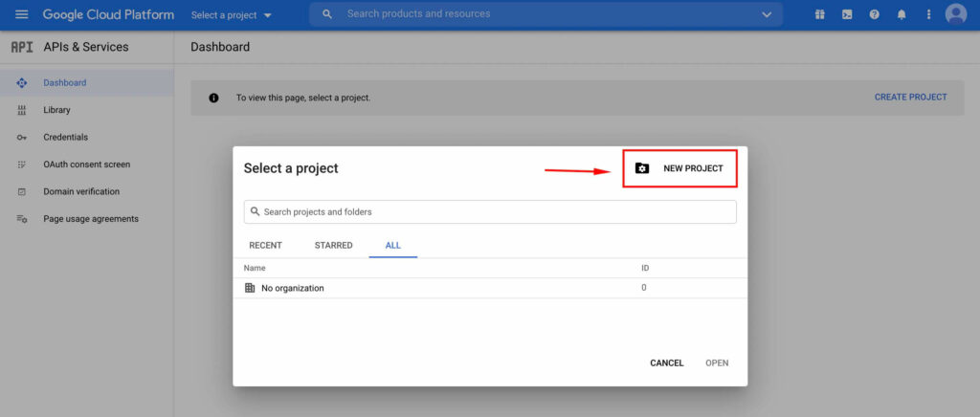Click the CANCEL button in dialog

tap(667, 362)
